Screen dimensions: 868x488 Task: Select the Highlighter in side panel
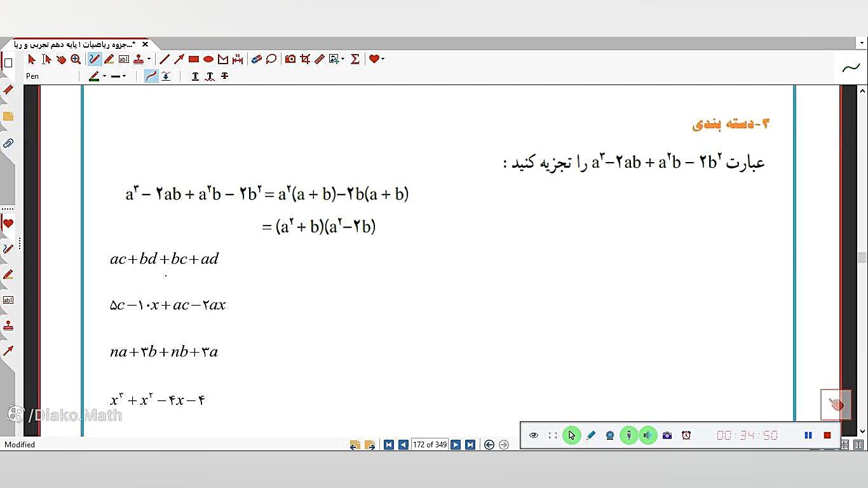coord(8,274)
